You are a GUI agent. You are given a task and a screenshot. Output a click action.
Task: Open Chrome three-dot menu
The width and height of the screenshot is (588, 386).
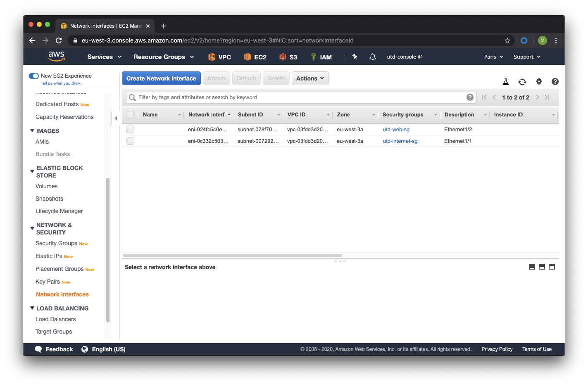click(556, 40)
